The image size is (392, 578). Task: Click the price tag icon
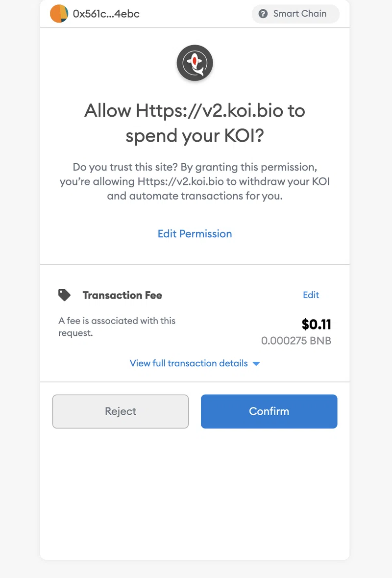(x=64, y=295)
